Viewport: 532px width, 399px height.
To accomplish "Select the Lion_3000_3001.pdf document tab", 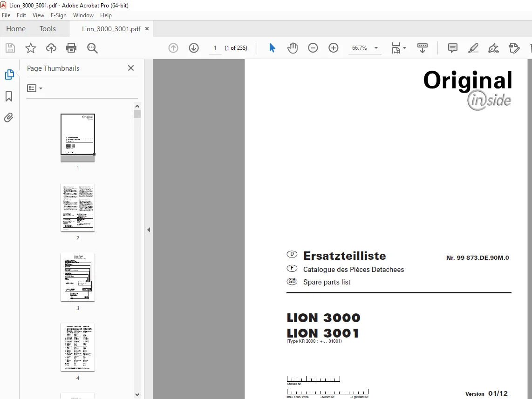I will [x=111, y=29].
